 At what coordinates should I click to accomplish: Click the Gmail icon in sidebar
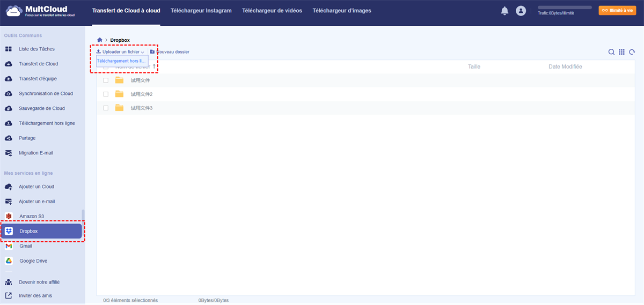click(9, 246)
